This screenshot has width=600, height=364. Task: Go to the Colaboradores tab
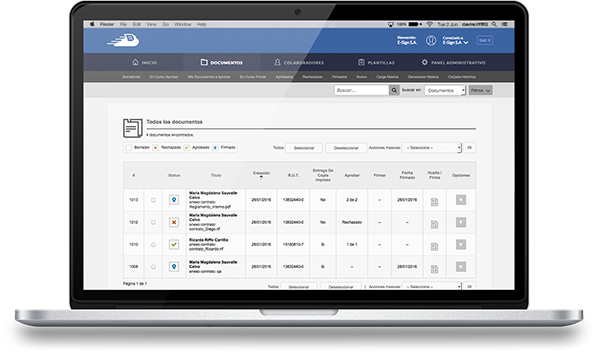pos(299,62)
